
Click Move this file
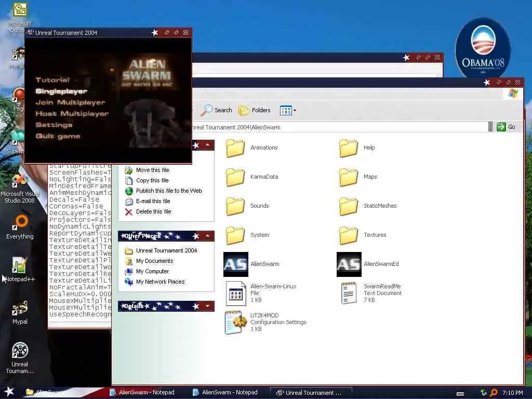click(x=147, y=170)
